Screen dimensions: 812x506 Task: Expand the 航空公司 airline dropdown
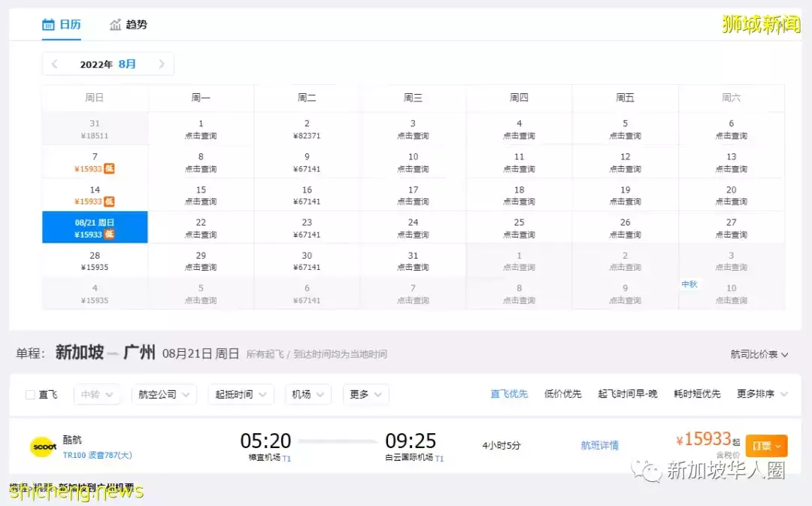click(163, 394)
